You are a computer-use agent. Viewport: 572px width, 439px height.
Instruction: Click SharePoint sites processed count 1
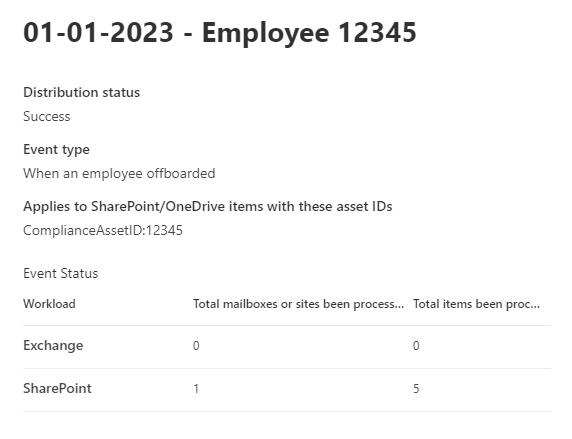pos(196,389)
